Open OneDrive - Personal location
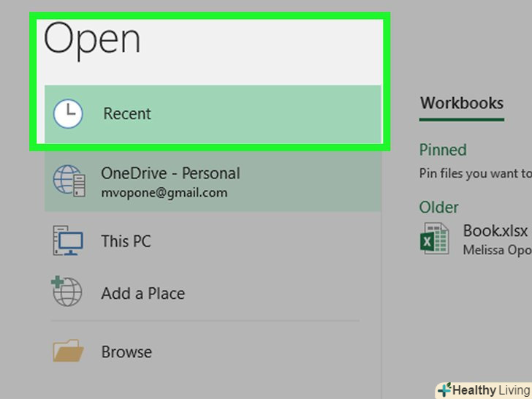 (x=213, y=181)
